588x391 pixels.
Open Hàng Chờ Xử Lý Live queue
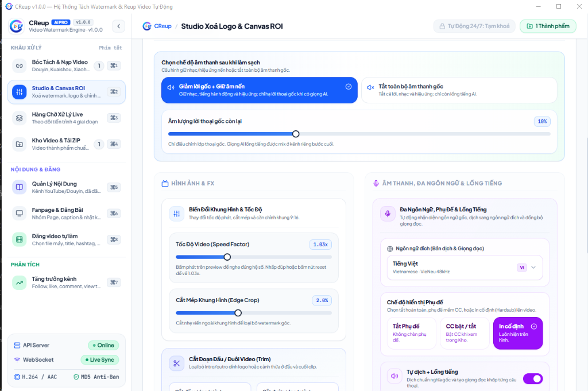point(67,118)
